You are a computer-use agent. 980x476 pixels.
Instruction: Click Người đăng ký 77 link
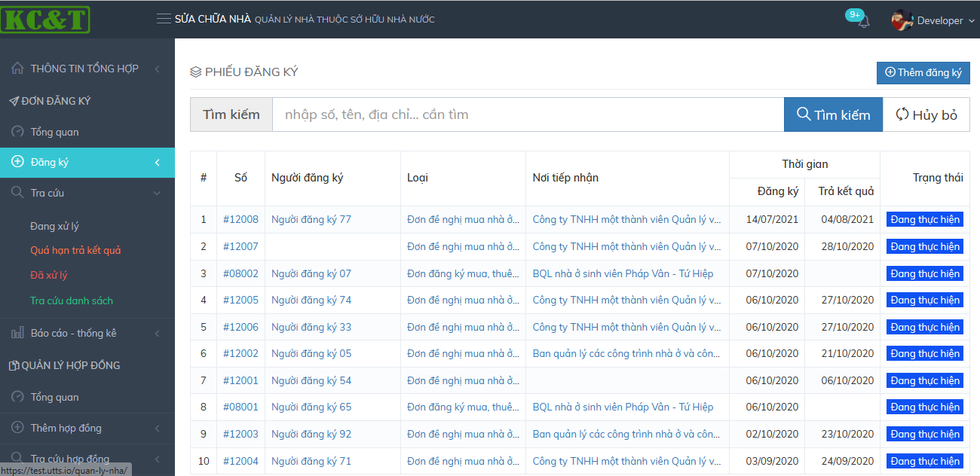pyautogui.click(x=311, y=219)
